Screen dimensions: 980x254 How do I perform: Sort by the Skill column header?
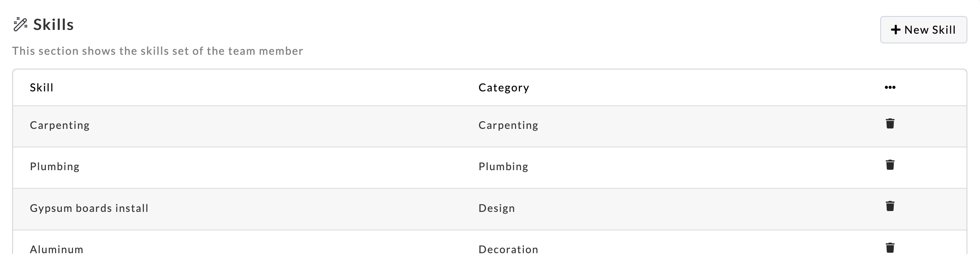click(42, 88)
